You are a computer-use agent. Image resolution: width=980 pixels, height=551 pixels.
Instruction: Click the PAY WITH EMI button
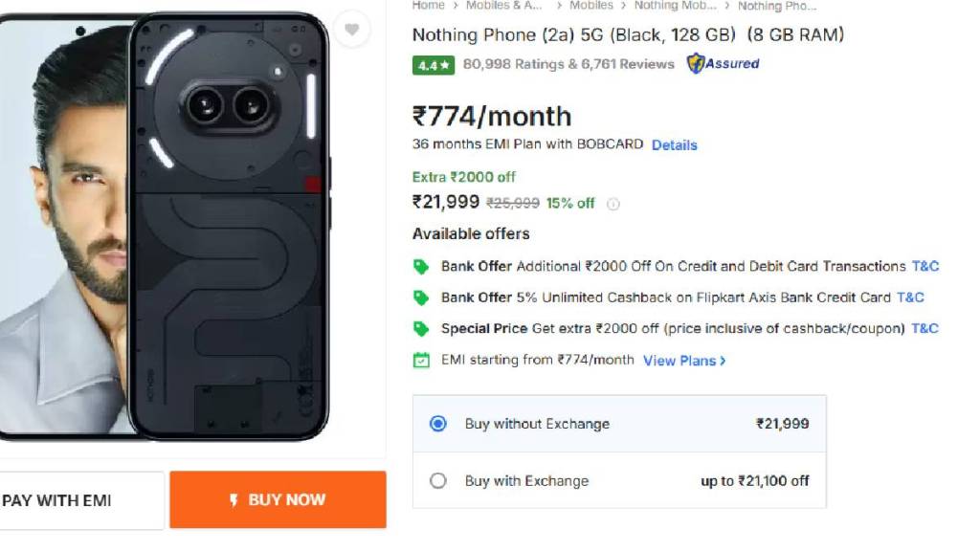click(80, 500)
